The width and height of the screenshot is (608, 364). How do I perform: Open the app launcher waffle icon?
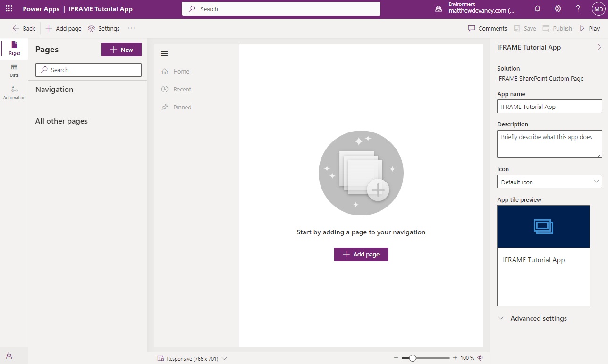[9, 9]
